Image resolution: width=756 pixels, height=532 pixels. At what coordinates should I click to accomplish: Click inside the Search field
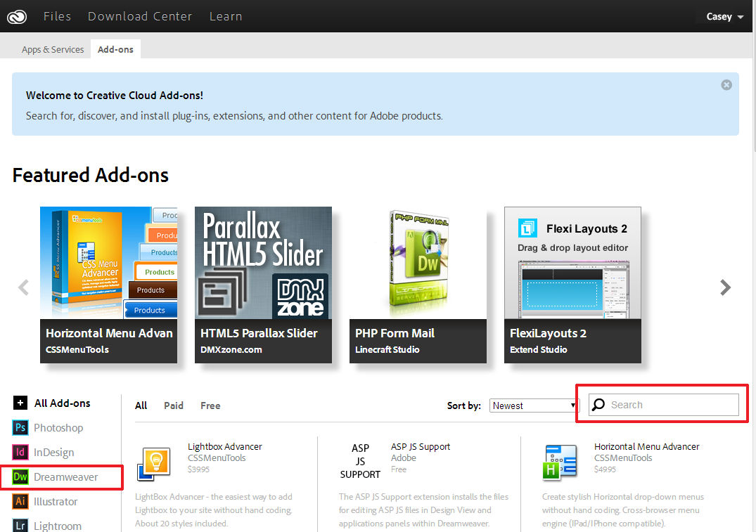tap(661, 404)
